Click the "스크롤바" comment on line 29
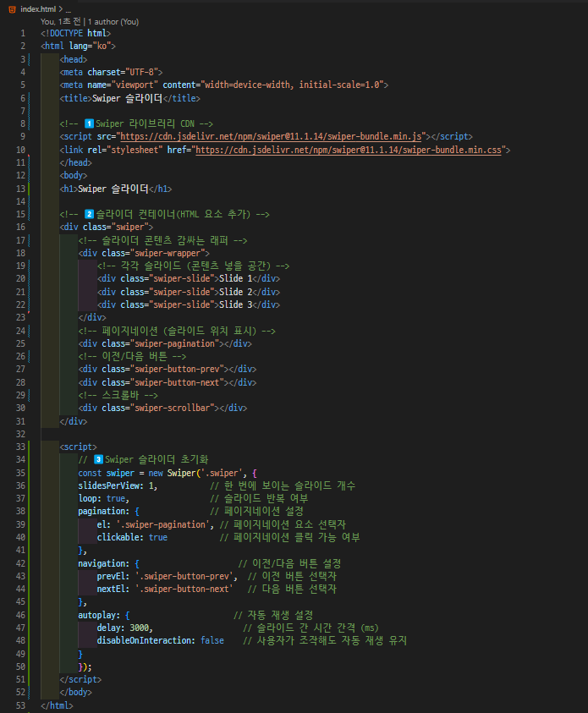This screenshot has width=588, height=713. pyautogui.click(x=118, y=396)
